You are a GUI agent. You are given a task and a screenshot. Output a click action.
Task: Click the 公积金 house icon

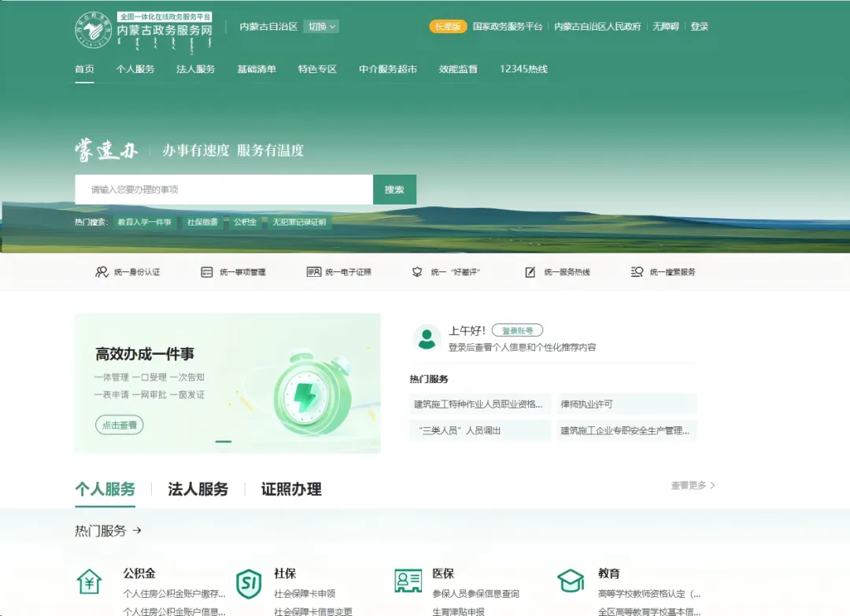(x=90, y=582)
